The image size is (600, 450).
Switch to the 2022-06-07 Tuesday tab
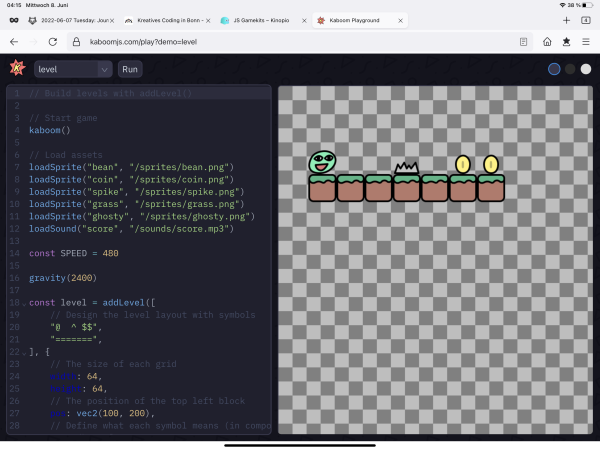71,20
